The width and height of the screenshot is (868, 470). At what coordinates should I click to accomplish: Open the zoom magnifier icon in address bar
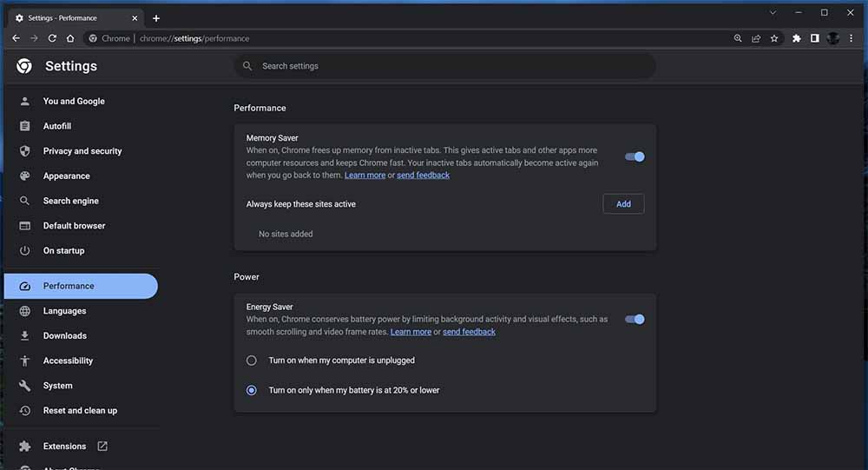738,38
